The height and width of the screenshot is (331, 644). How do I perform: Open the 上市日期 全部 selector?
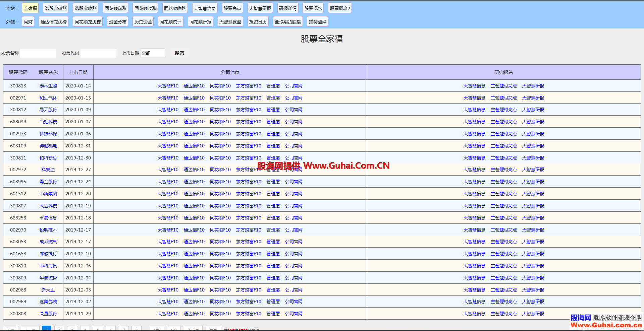point(153,53)
